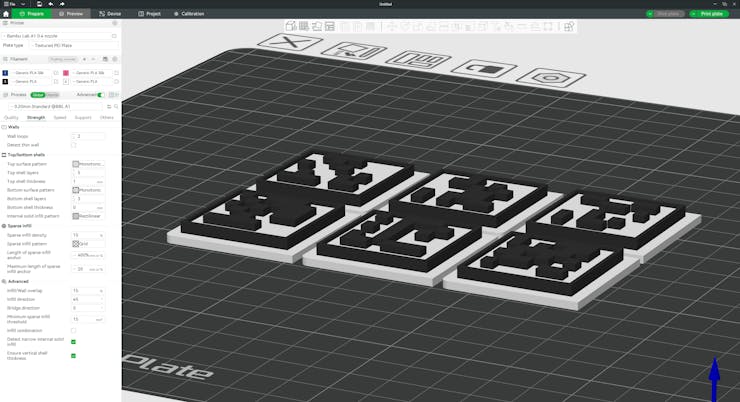Click the Slice plate button

tap(668, 14)
